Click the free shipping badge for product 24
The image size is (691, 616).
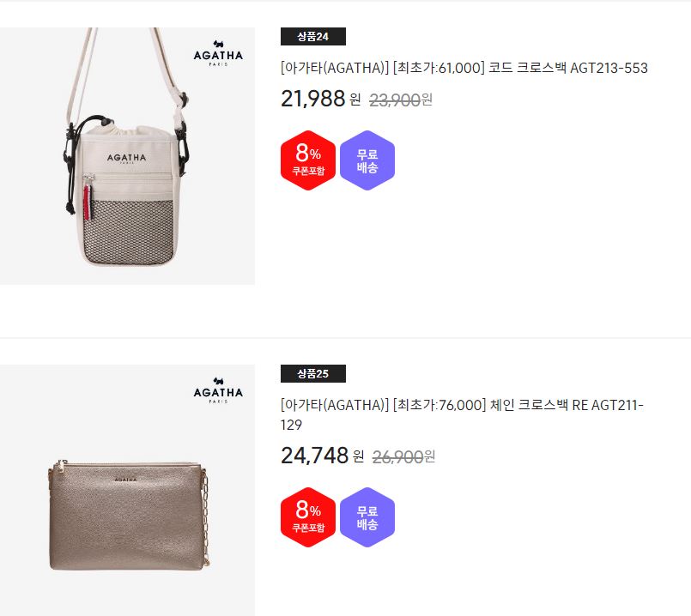[367, 160]
